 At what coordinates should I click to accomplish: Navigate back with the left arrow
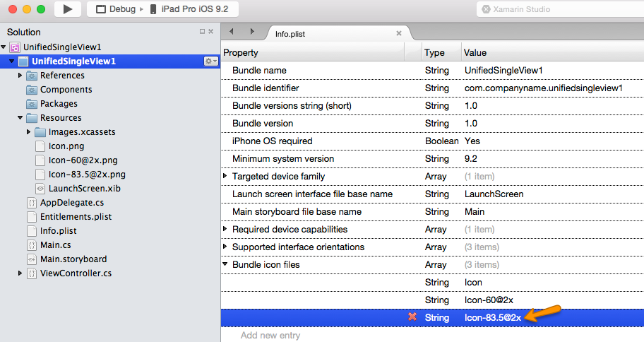[231, 32]
